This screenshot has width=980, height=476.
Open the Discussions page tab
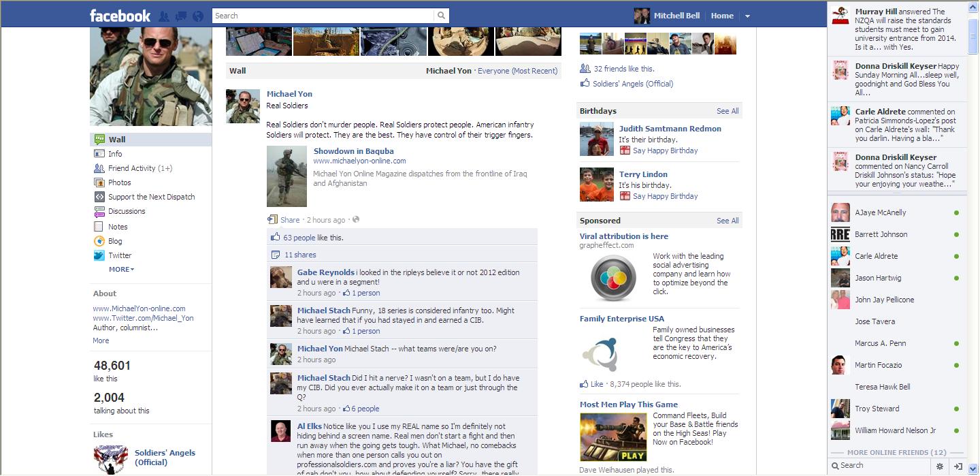coord(127,211)
